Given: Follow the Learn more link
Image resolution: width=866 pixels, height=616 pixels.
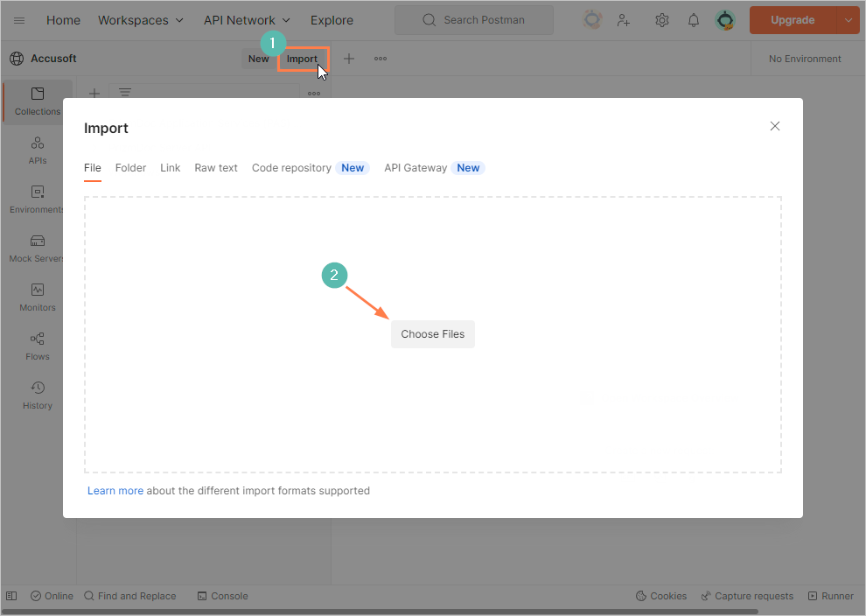Looking at the screenshot, I should click(x=115, y=491).
